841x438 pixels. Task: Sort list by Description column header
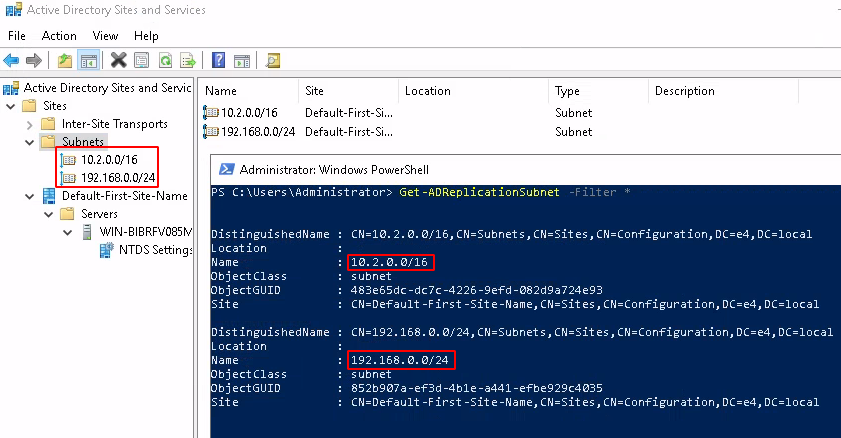click(x=723, y=91)
